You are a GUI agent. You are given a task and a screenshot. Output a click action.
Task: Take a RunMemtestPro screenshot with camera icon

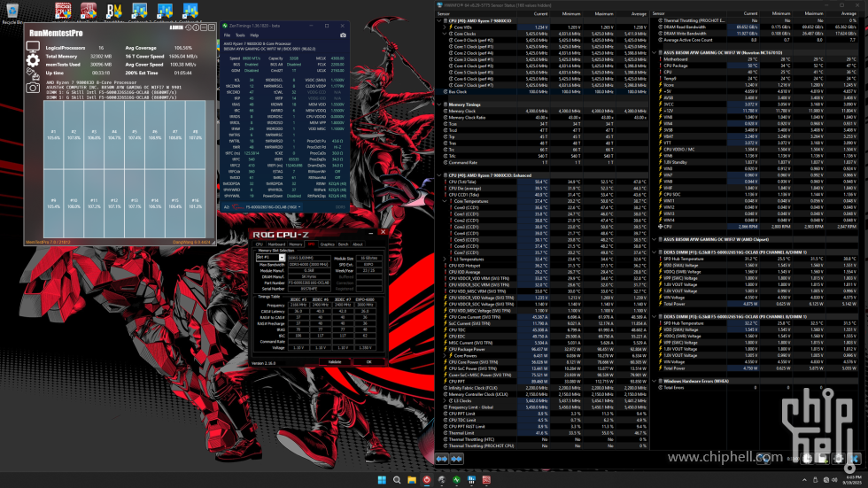(x=33, y=88)
